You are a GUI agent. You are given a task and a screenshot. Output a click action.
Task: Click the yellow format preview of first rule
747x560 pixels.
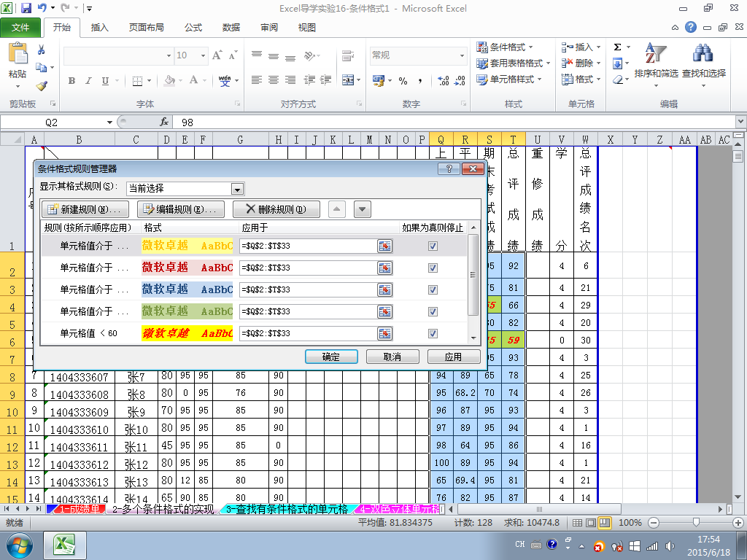click(x=187, y=246)
